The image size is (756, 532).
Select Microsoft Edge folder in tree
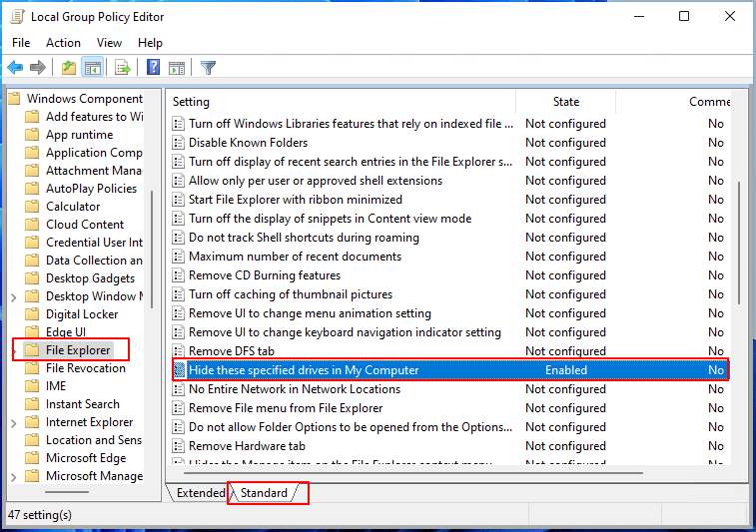(85, 458)
